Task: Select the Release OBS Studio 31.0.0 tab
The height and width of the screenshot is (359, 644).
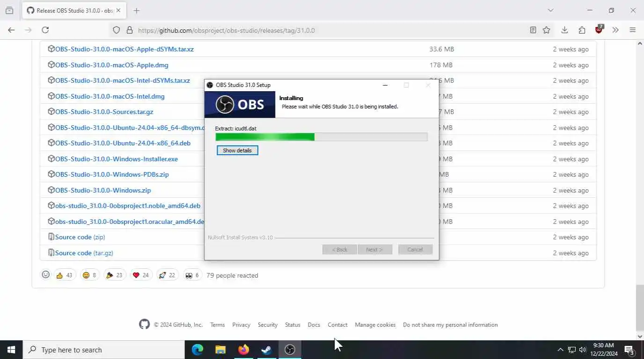Action: point(74,10)
